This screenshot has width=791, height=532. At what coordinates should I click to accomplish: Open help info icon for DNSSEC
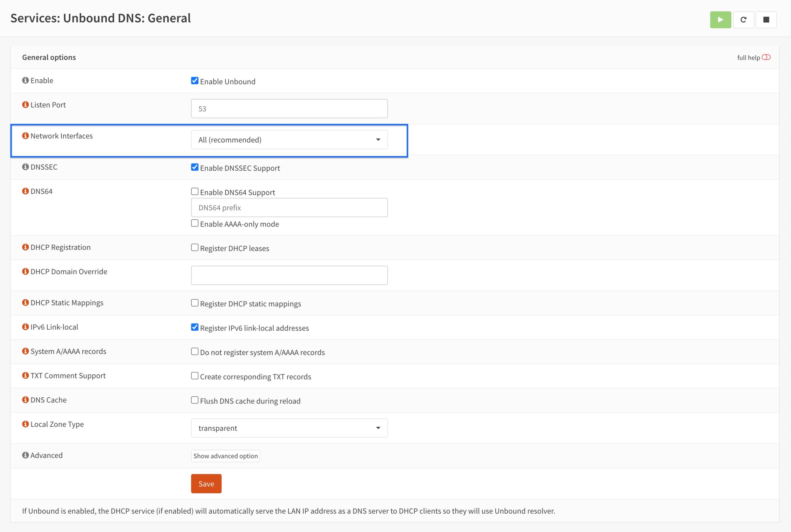25,167
